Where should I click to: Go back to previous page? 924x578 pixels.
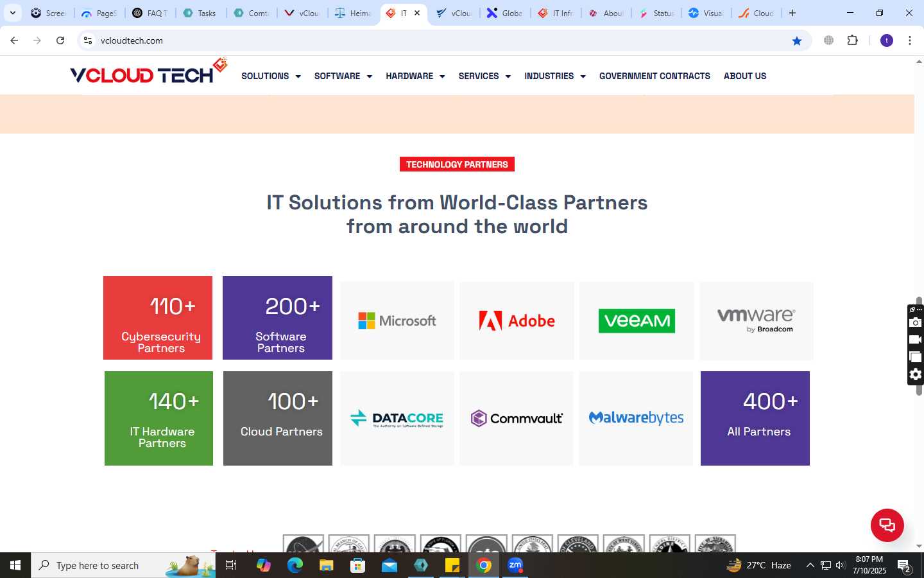pyautogui.click(x=14, y=40)
